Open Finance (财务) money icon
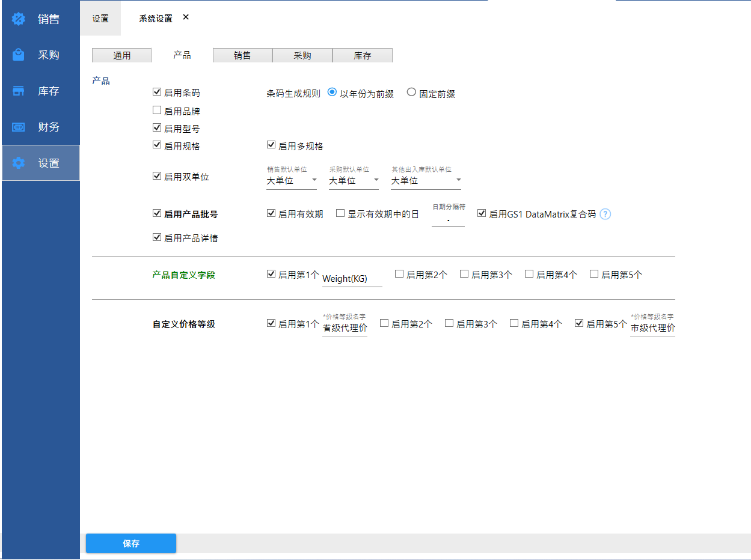The image size is (751, 560). pos(19,127)
